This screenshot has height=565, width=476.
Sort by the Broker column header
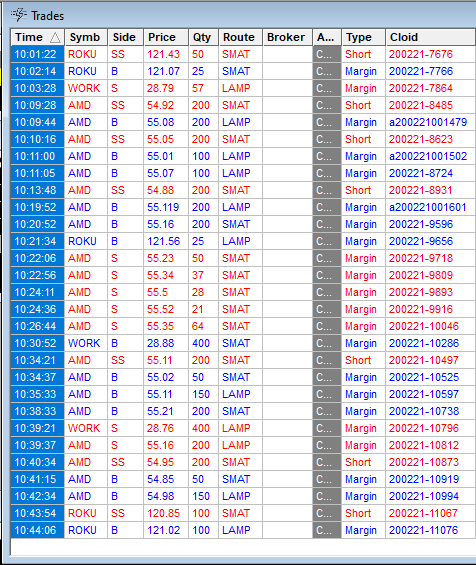point(287,37)
